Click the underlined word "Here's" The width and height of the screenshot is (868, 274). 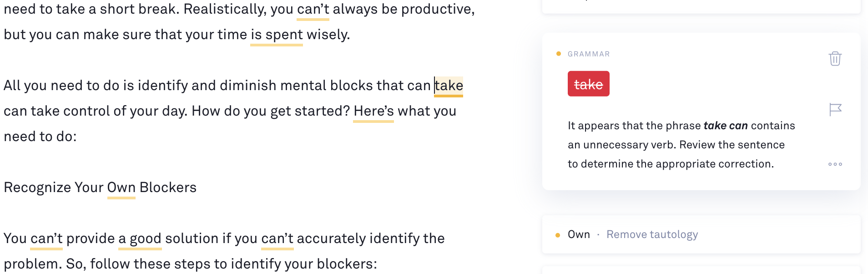point(373,111)
